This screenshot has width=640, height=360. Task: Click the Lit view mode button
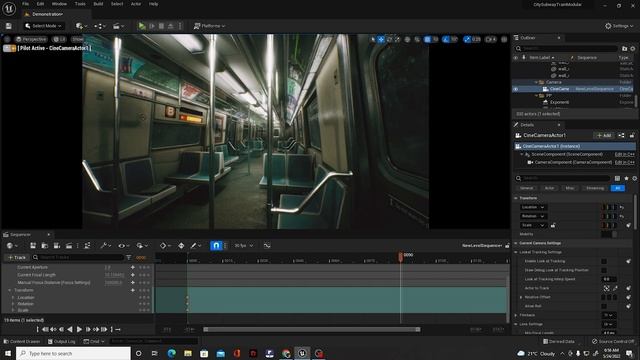click(59, 40)
